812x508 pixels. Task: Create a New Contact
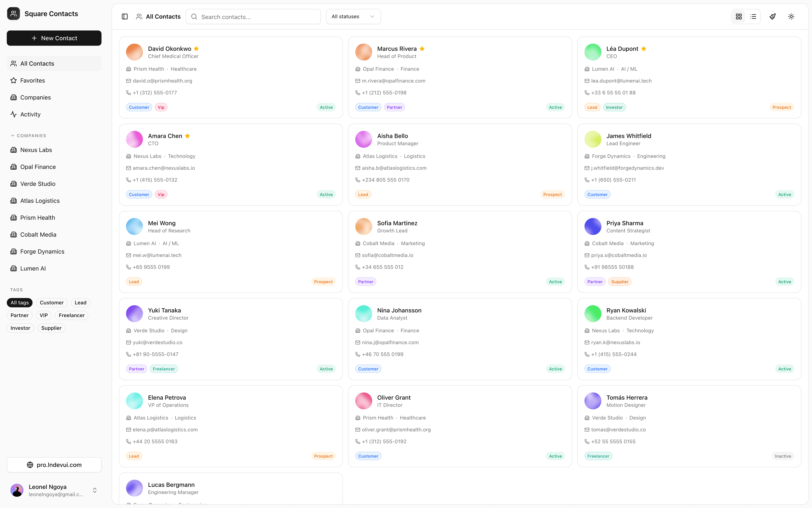pos(54,38)
